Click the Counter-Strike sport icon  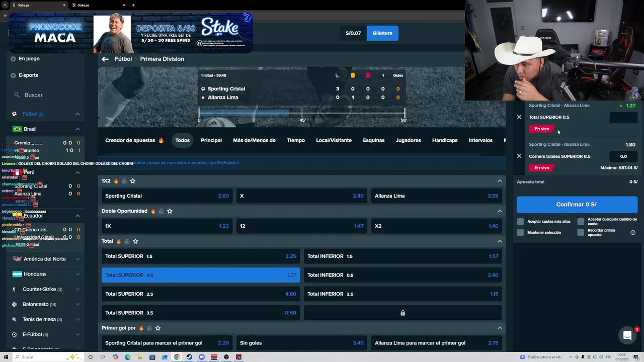[14, 289]
